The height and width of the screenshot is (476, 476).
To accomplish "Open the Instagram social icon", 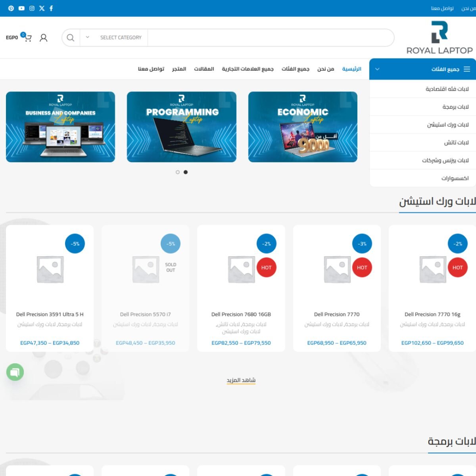I will [32, 8].
